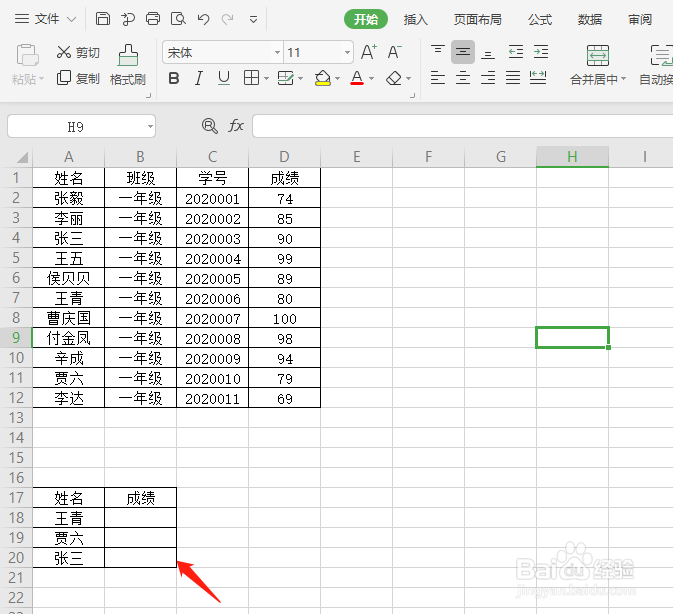Expand the paste options dropdown arrow

point(42,79)
